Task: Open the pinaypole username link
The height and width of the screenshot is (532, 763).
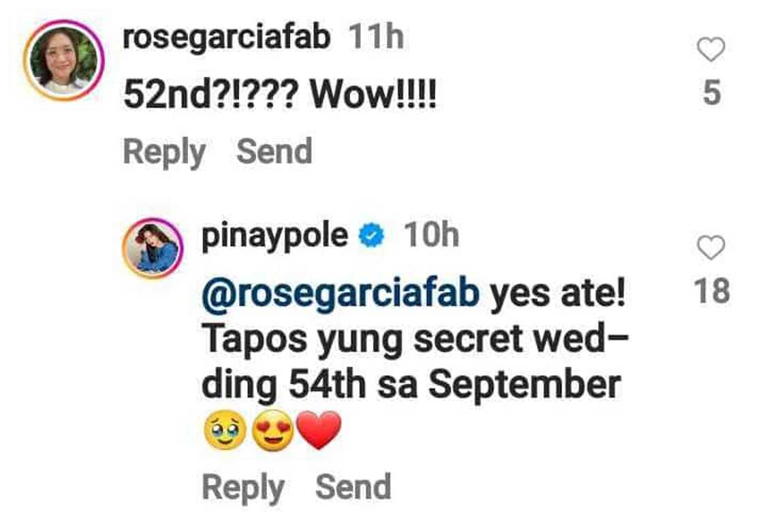Action: (x=275, y=237)
